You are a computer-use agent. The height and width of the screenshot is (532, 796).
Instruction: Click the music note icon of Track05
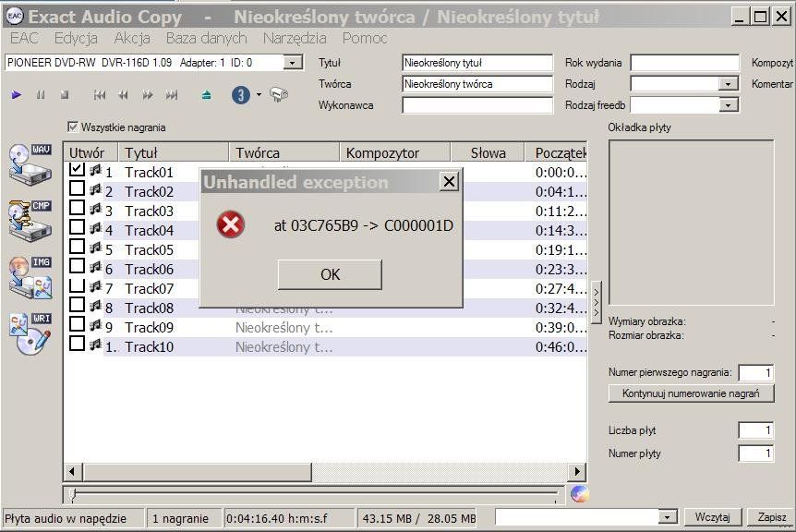pyautogui.click(x=95, y=248)
